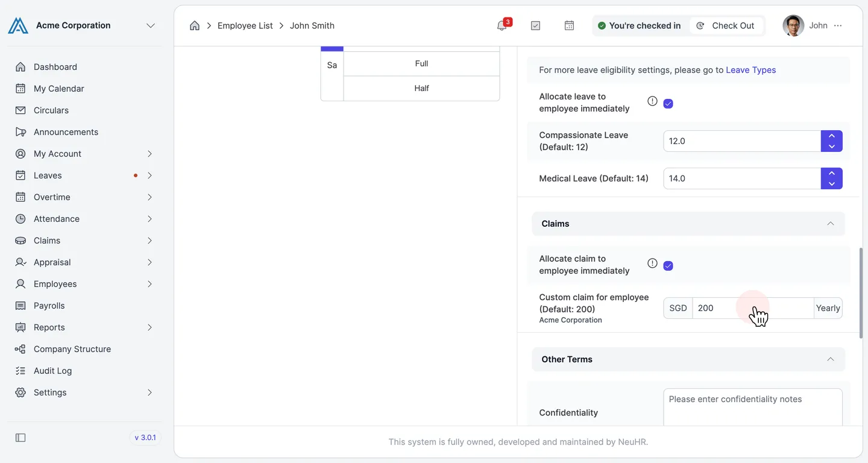
Task: Click the Overtime calendar icon
Action: 20,197
